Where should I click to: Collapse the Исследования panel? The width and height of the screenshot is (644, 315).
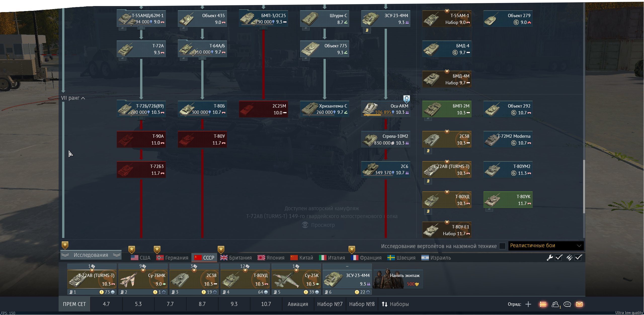(91, 255)
